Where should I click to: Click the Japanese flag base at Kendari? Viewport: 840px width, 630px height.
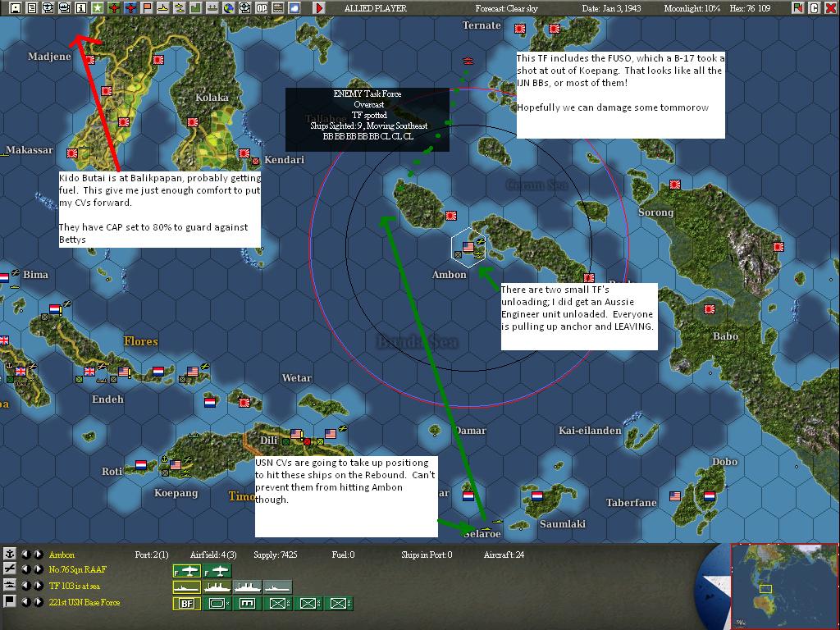pyautogui.click(x=244, y=153)
